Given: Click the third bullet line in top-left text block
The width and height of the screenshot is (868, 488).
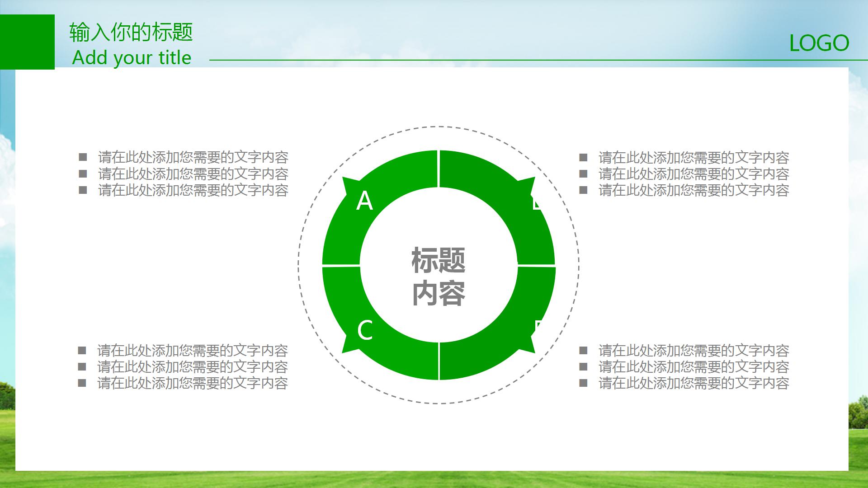Looking at the screenshot, I should click(x=184, y=190).
